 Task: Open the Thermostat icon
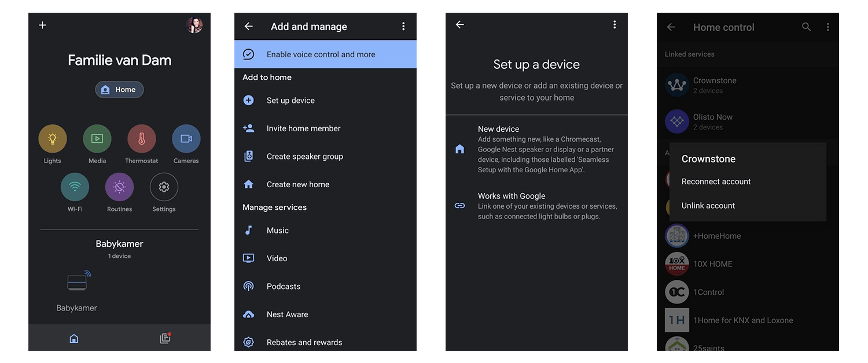(x=142, y=139)
